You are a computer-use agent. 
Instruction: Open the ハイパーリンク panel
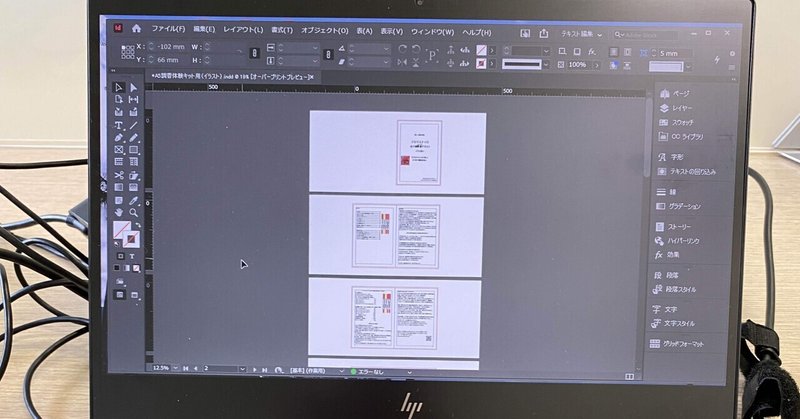(x=677, y=240)
